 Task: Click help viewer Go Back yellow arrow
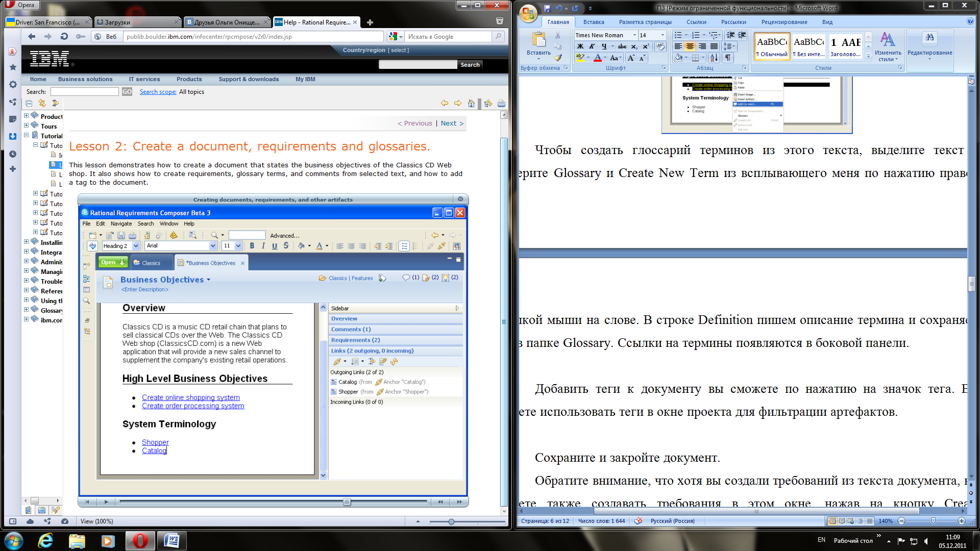click(x=445, y=103)
